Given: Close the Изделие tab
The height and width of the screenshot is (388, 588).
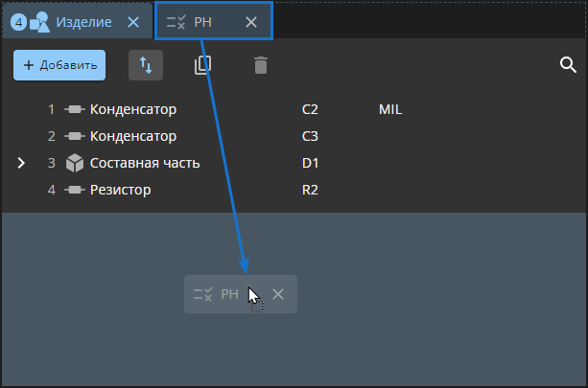Looking at the screenshot, I should click(133, 22).
